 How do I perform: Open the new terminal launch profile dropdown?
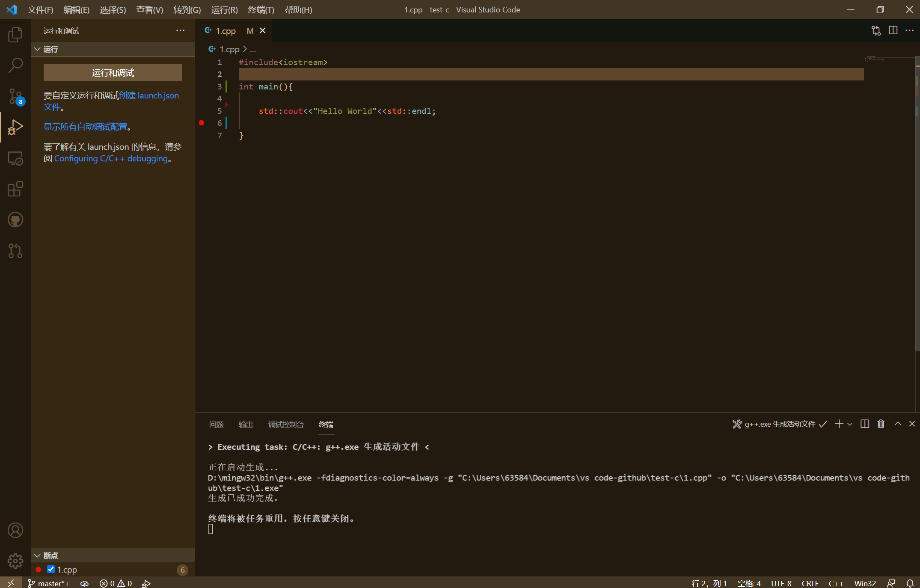850,424
